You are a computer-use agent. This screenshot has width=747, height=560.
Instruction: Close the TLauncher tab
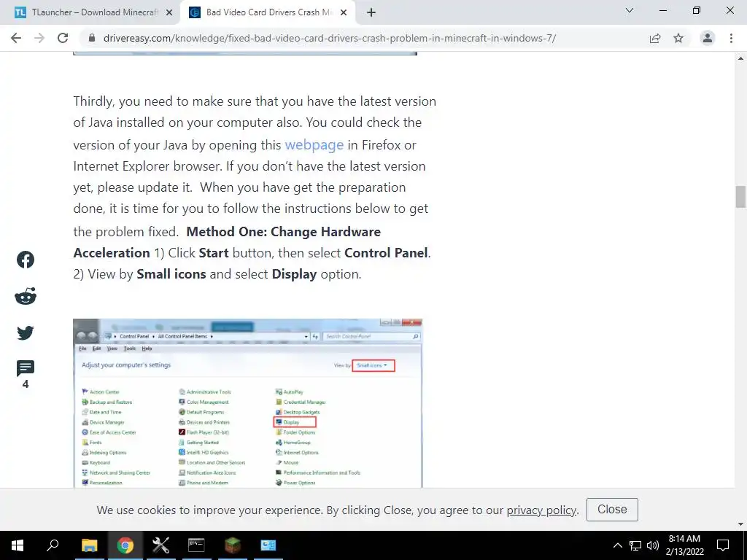(x=169, y=13)
